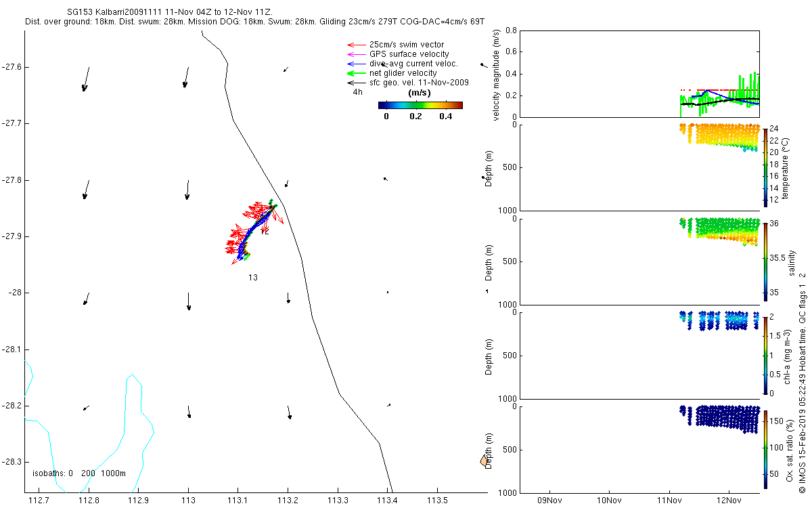Click the longitude tick '112.9'

point(139,501)
